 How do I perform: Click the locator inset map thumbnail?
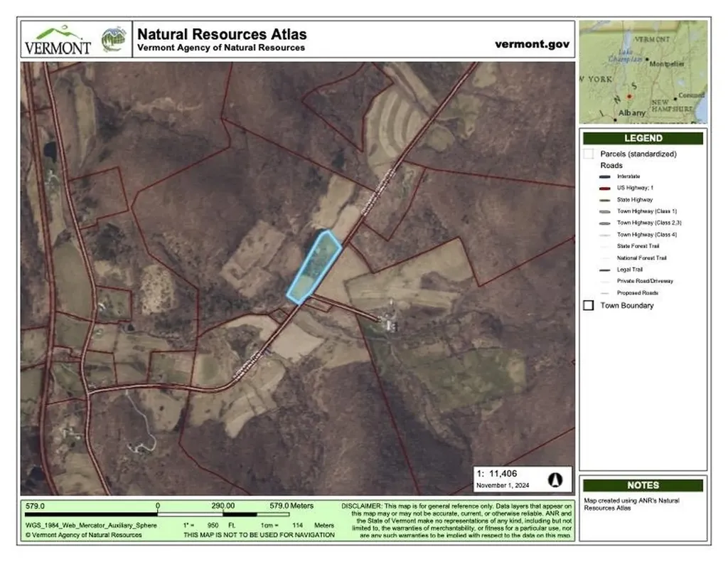tap(643, 71)
